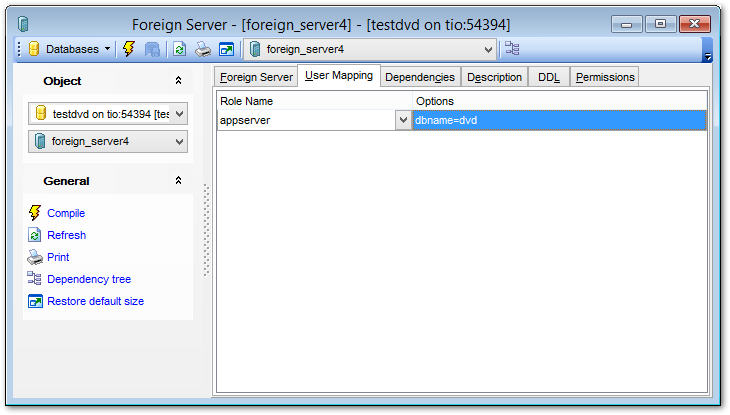The width and height of the screenshot is (730, 415).
Task: Open the foreign_server4 object dropdown in sidebar
Action: click(180, 142)
